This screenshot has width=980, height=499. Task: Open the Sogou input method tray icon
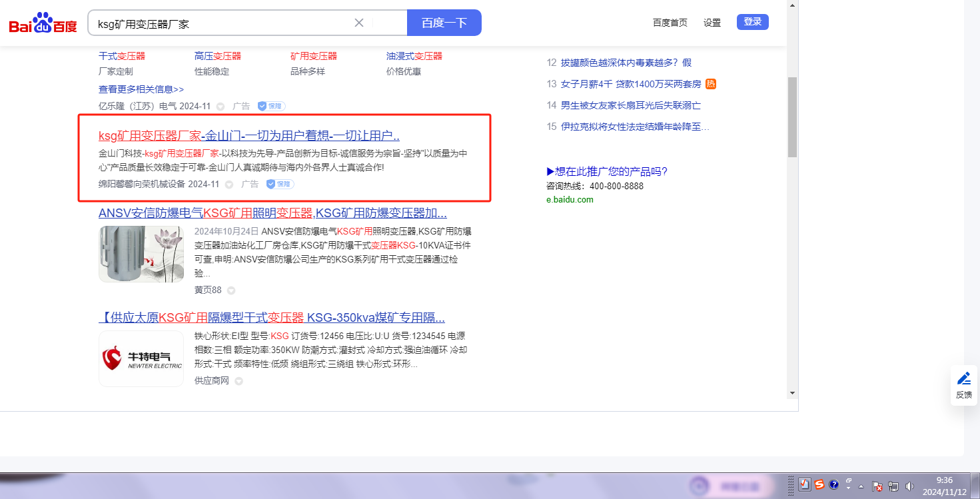click(819, 485)
